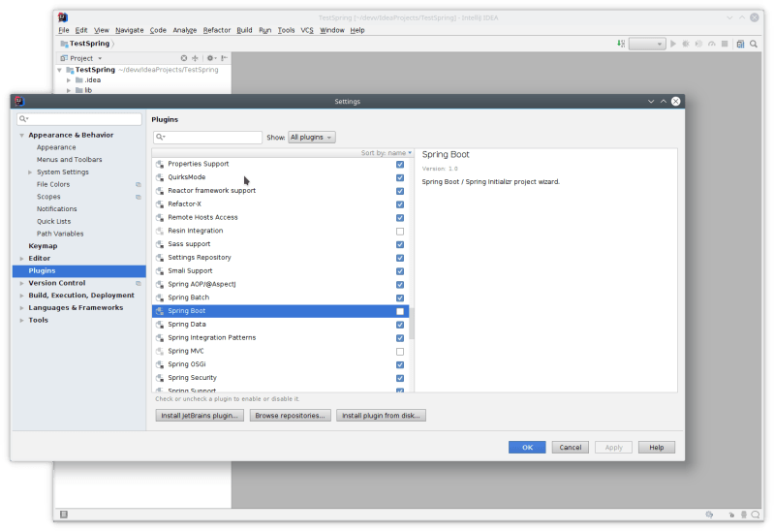Open the File menu
Screen dimensions: 774x532
click(x=64, y=30)
